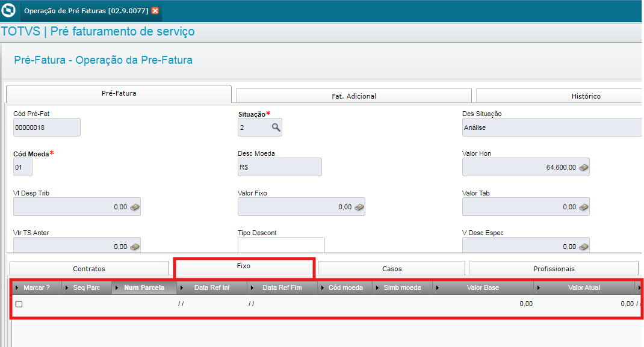Screen dimensions: 644x347
Task: Click the Vlr TS Anter amount field
Action: click(x=77, y=245)
